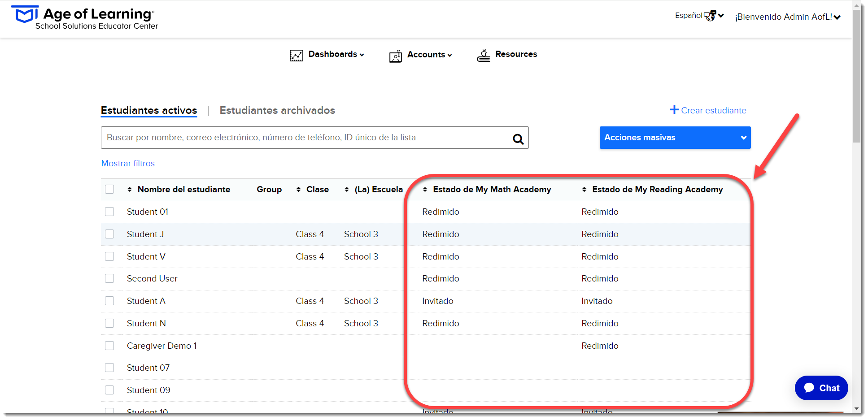The height and width of the screenshot is (420, 868).
Task: Click the Student 01 name
Action: tap(148, 212)
